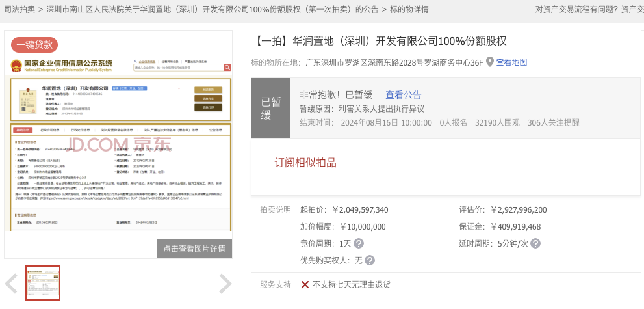This screenshot has height=309, width=644.
Task: Click the main enterprise credit preview image
Action: pos(118,144)
